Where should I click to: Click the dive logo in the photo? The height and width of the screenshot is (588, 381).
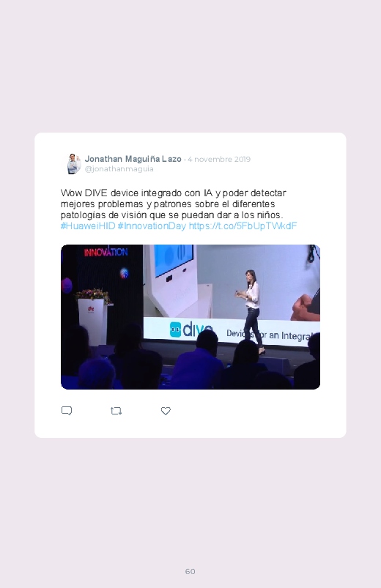191,330
